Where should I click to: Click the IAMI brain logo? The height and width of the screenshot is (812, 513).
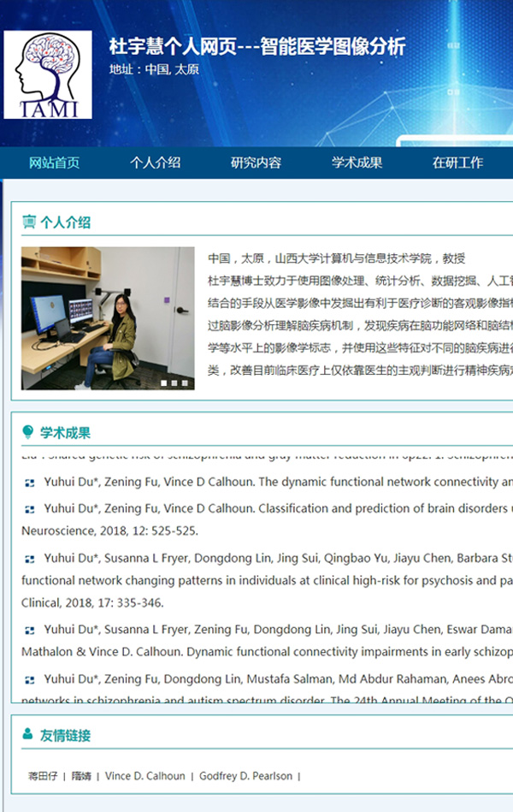48,74
